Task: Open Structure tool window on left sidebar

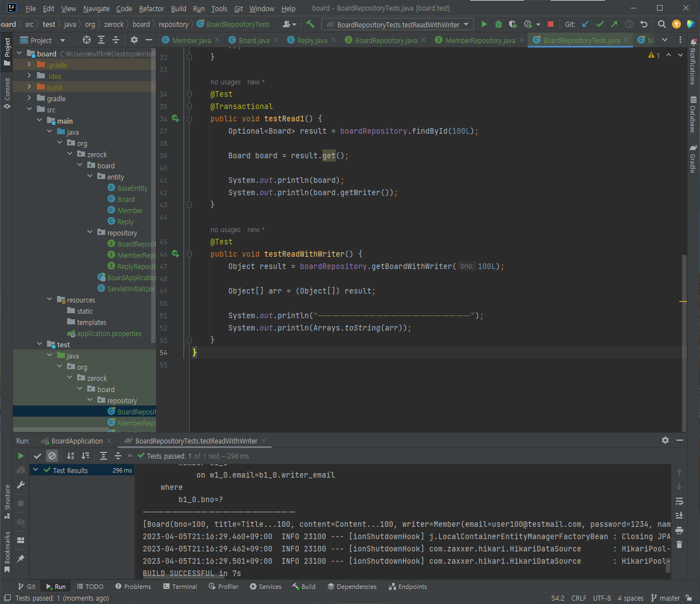Action: pyautogui.click(x=7, y=502)
